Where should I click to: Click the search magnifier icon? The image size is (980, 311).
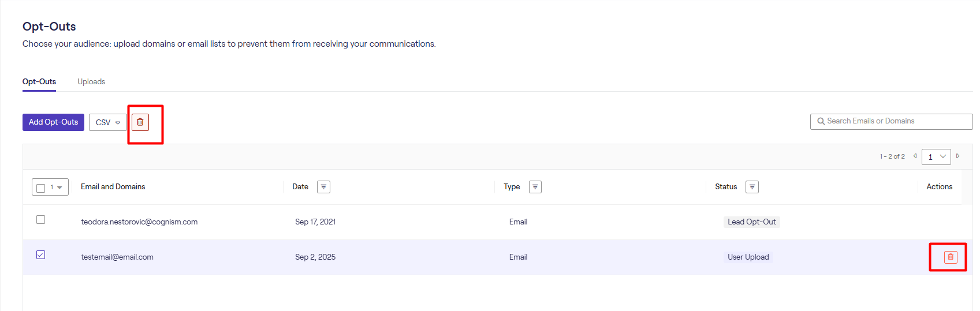[821, 122]
